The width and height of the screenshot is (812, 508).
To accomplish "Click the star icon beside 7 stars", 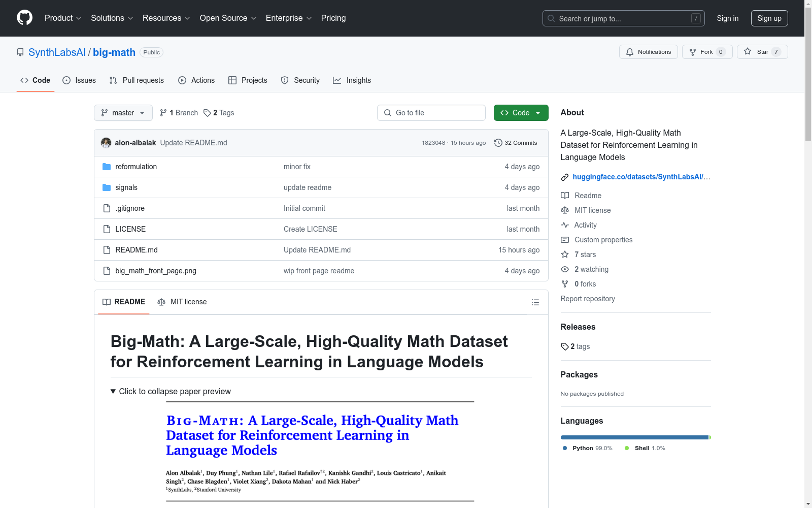I will point(565,255).
